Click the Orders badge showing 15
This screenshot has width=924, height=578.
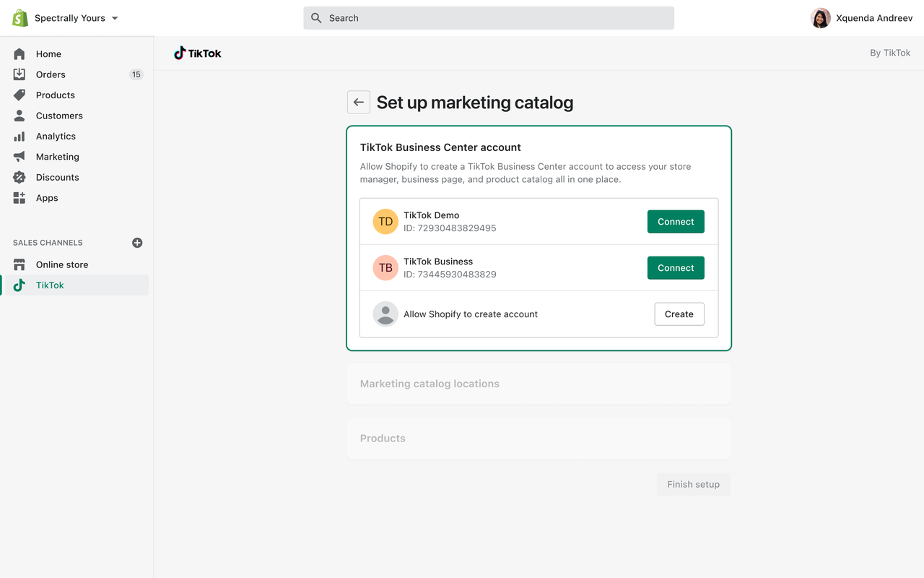136,74
